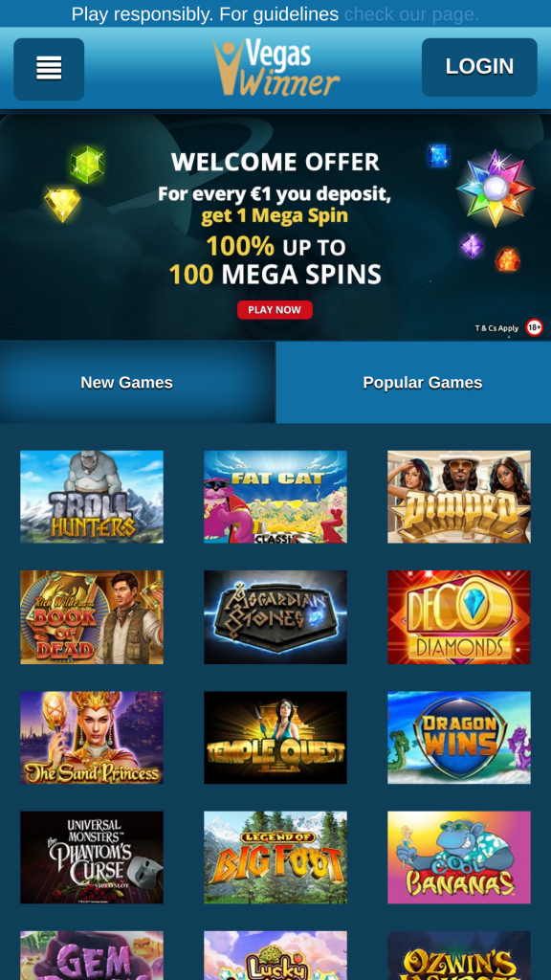Open the Fat Cat Classic game
The height and width of the screenshot is (980, 551).
(275, 497)
